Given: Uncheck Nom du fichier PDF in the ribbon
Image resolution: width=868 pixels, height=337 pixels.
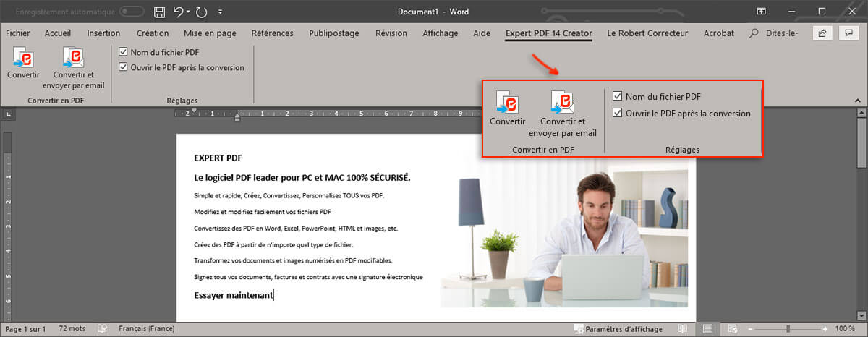Looking at the screenshot, I should click(124, 52).
